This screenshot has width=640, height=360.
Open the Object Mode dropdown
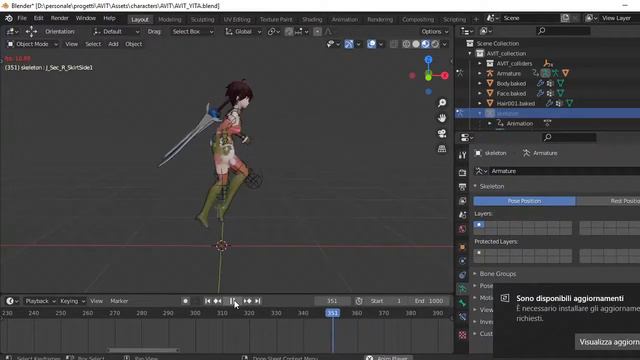32,44
